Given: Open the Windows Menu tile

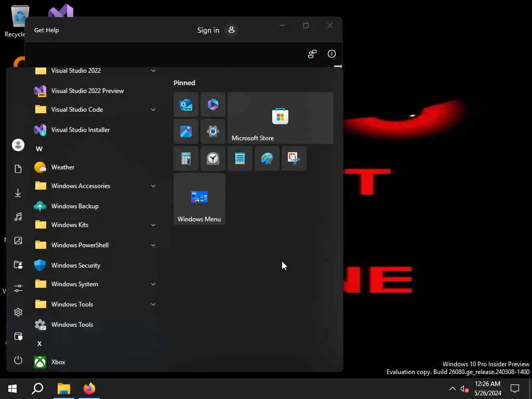Looking at the screenshot, I should tap(199, 199).
